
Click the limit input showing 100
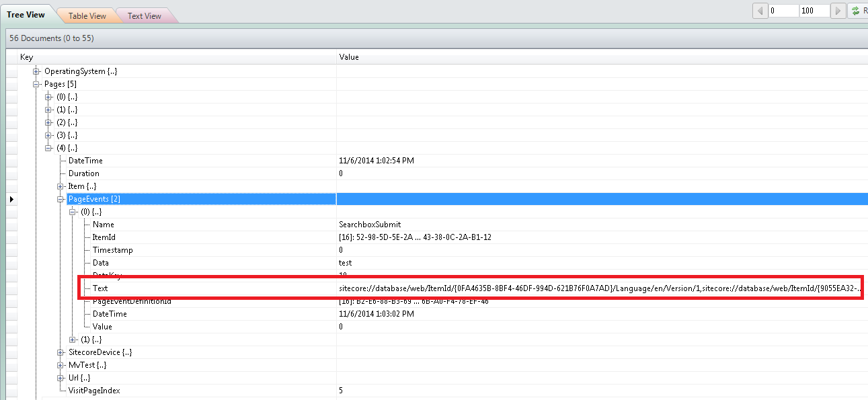(x=814, y=10)
